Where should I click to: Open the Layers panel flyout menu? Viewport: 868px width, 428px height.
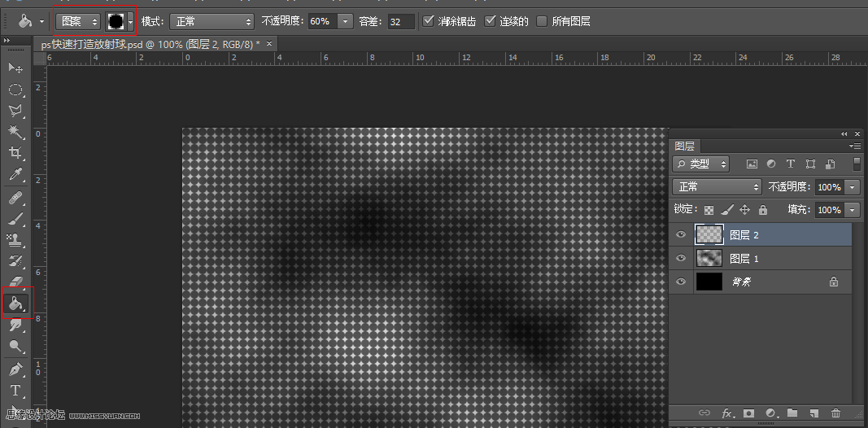(x=855, y=146)
